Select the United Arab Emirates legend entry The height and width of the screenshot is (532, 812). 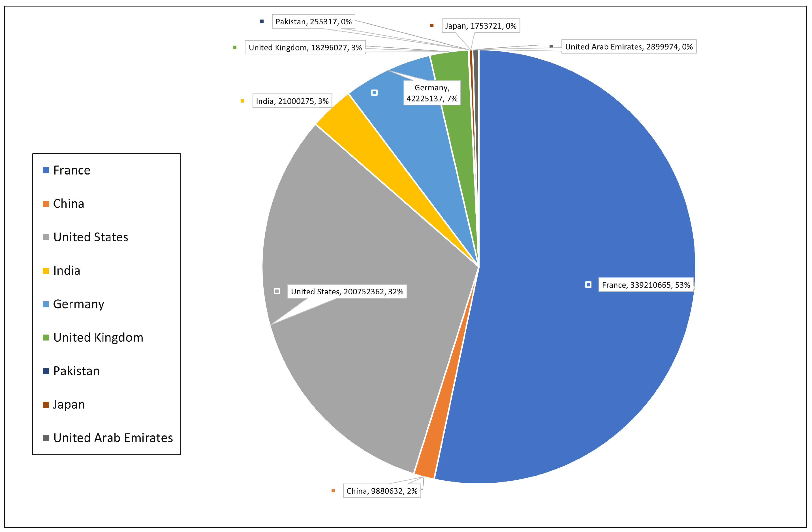click(113, 438)
